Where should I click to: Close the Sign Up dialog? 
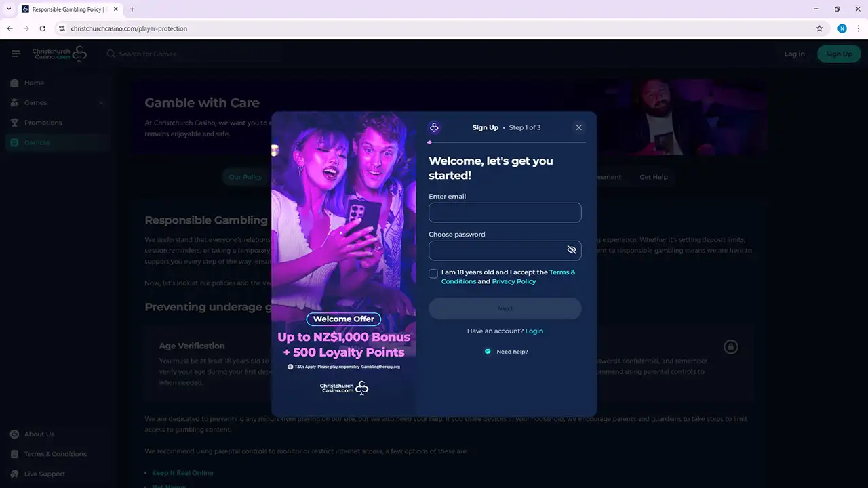(x=578, y=127)
